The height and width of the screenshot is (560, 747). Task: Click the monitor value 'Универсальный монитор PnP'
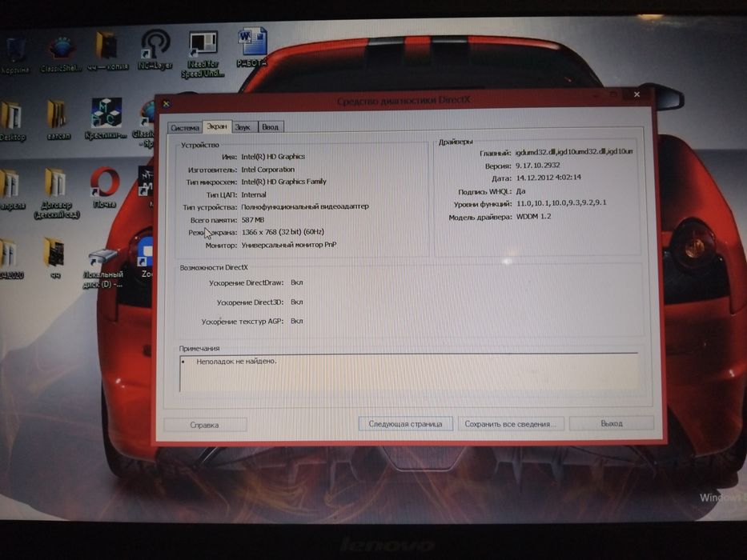[x=289, y=245]
